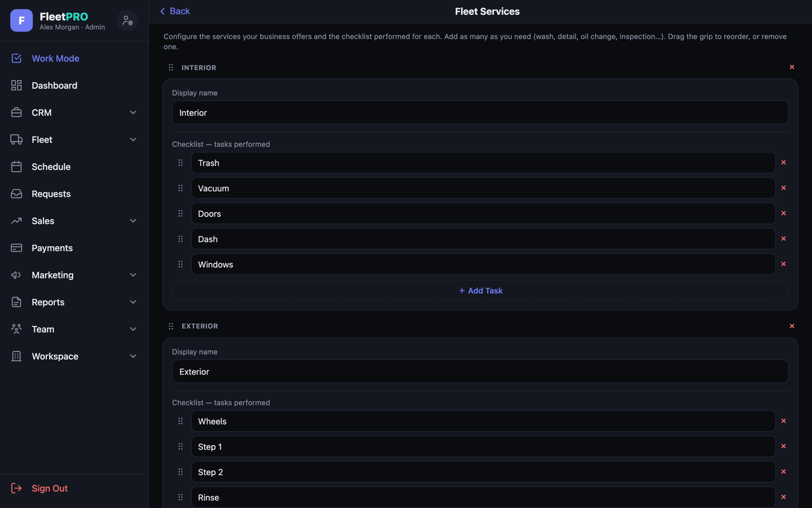Open the Schedule page
The height and width of the screenshot is (508, 812).
(x=74, y=167)
